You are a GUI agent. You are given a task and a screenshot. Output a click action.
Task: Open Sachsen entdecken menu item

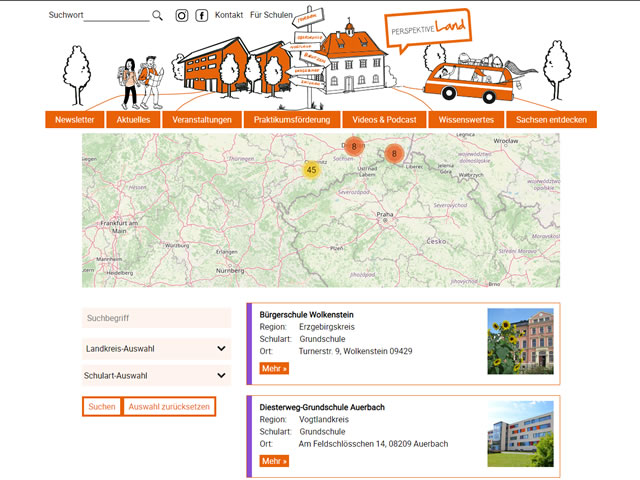551,120
